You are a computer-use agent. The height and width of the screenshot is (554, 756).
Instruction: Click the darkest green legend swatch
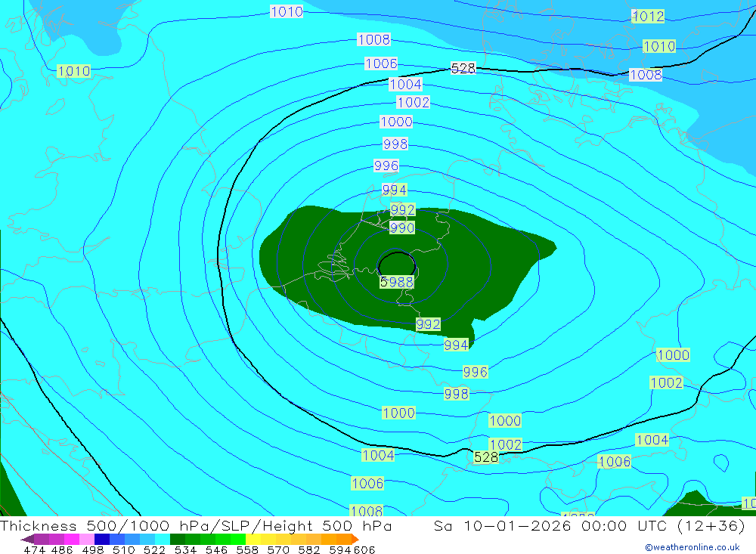(178, 539)
